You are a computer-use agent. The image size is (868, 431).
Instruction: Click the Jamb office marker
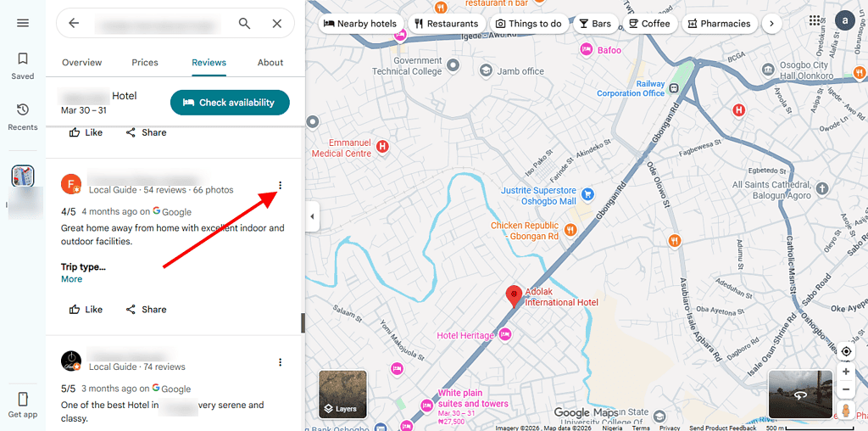[x=486, y=70]
